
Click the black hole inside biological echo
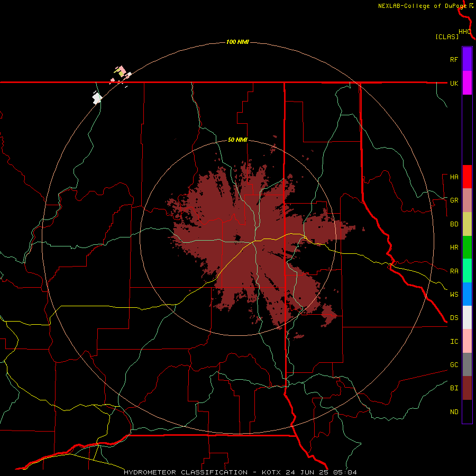[x=237, y=237]
